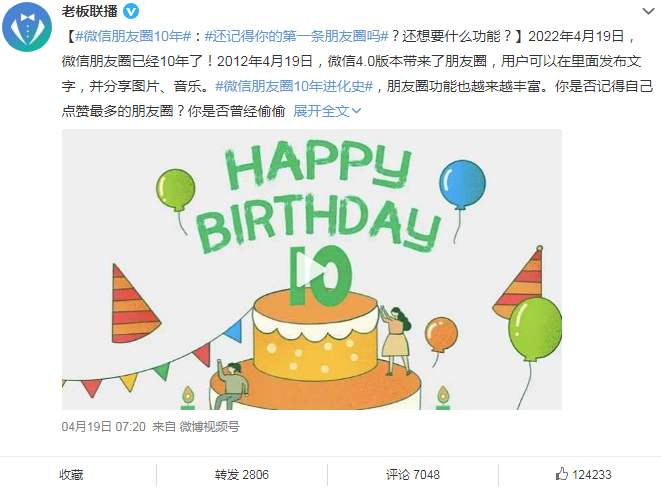Open the post timestamp 04月19日 07:20

coord(104,427)
